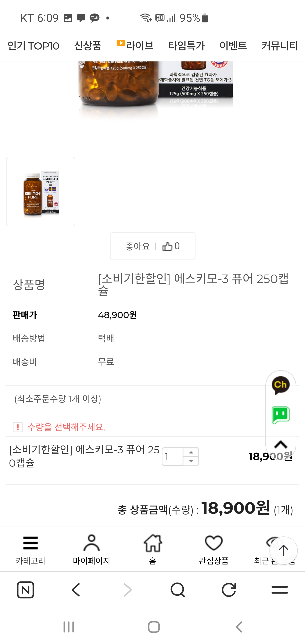Tap the browser search magnifier icon
The width and height of the screenshot is (305, 644).
click(x=178, y=590)
